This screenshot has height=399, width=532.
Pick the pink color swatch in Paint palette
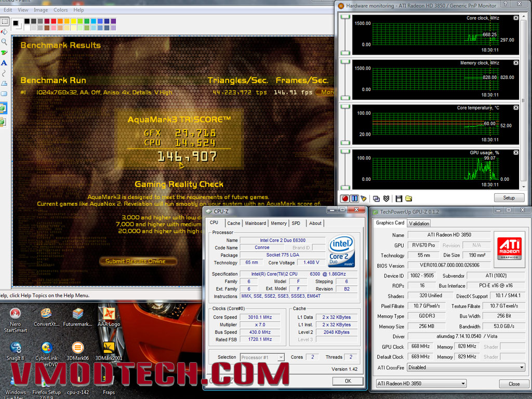[54, 28]
